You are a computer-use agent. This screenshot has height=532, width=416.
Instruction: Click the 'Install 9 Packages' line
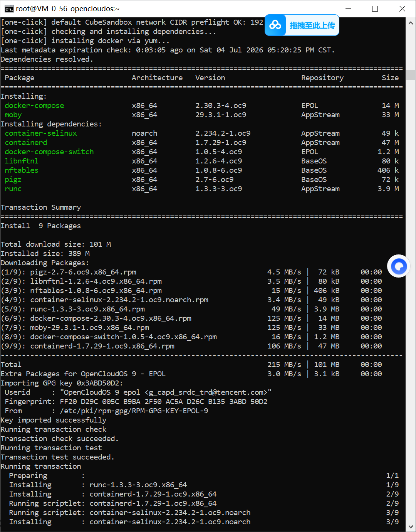pyautogui.click(x=41, y=226)
